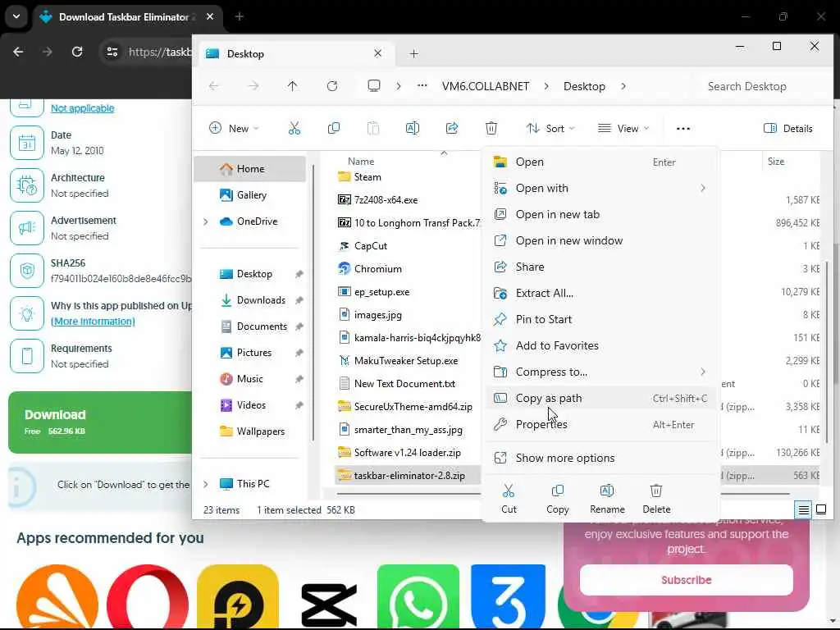Select Copy as path
The height and width of the screenshot is (630, 840).
[601, 398]
